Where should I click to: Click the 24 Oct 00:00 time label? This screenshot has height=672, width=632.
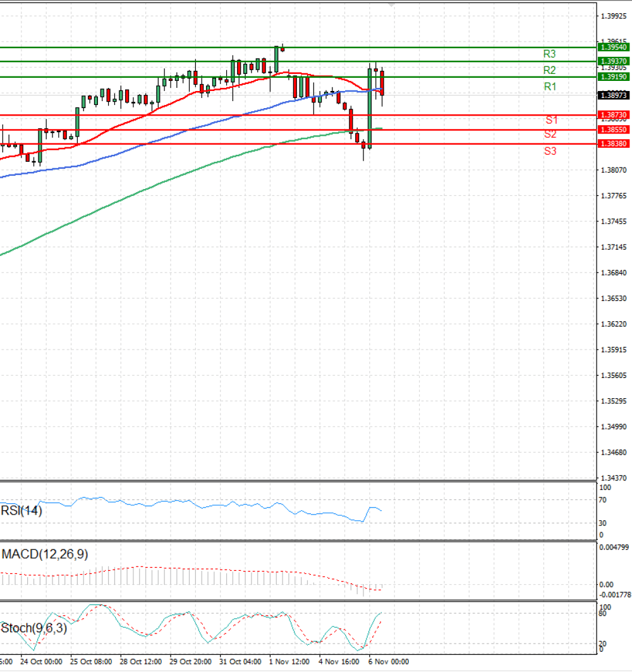click(x=41, y=661)
